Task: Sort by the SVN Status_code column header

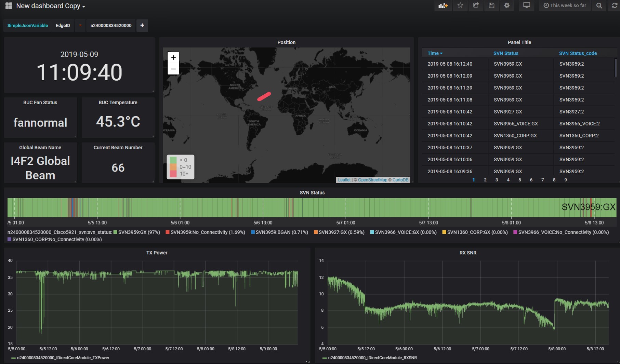Action: click(x=578, y=53)
